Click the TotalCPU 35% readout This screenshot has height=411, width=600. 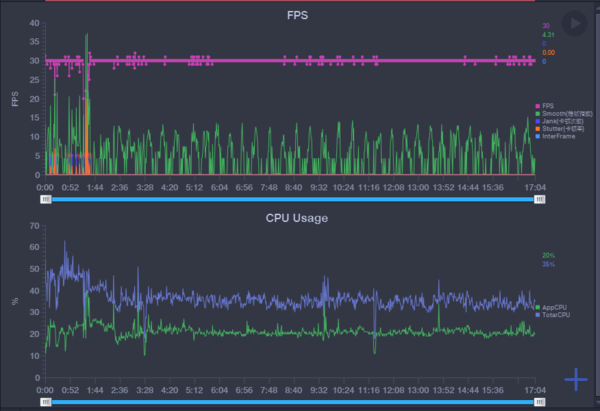pyautogui.click(x=548, y=264)
